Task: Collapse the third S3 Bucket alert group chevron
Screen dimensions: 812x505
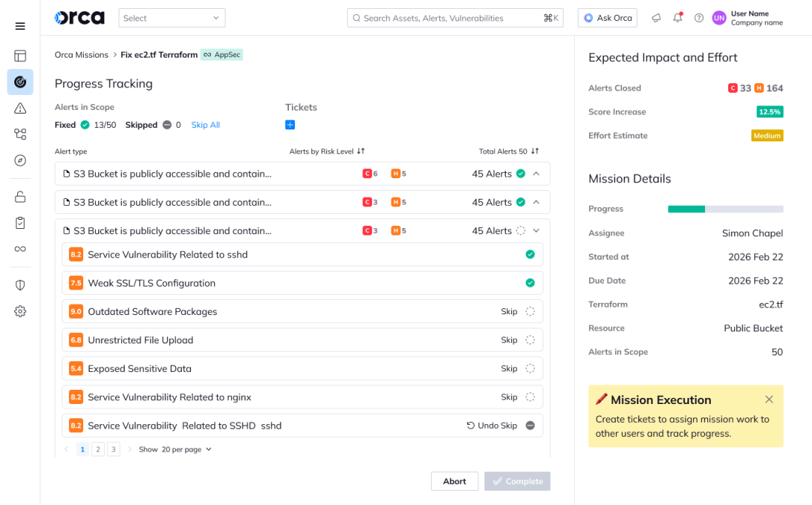Action: (535, 230)
